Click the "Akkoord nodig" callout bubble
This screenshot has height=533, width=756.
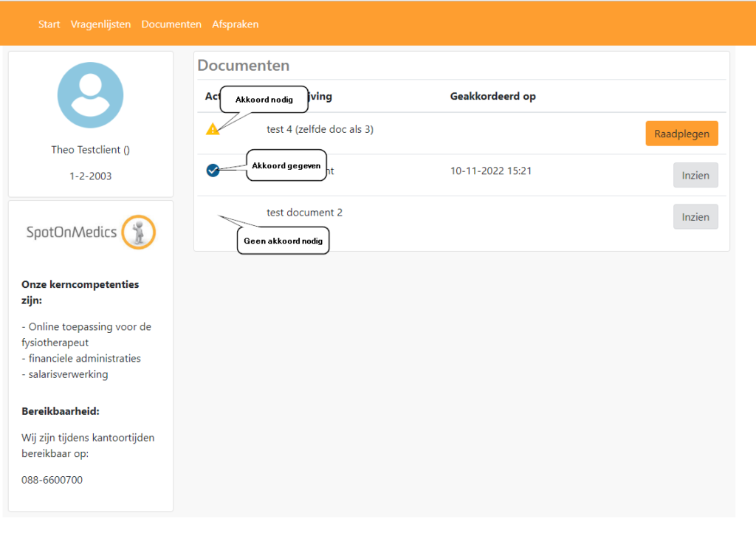click(x=264, y=100)
